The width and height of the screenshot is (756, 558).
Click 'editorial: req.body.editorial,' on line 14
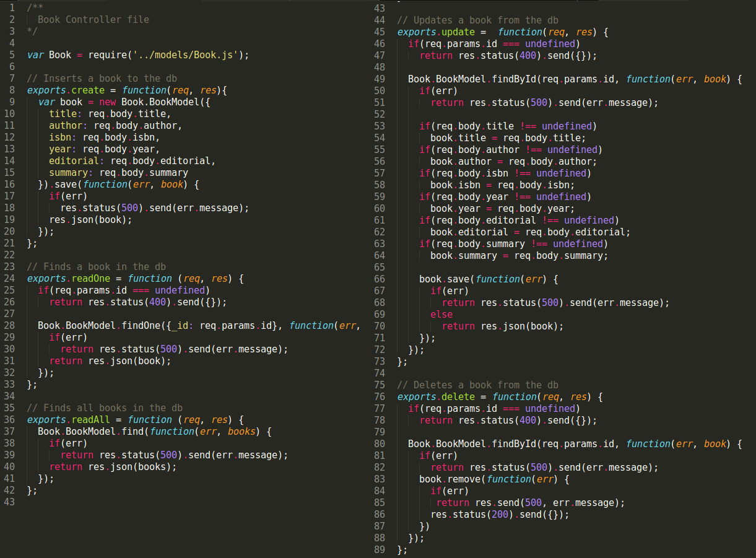click(x=133, y=160)
